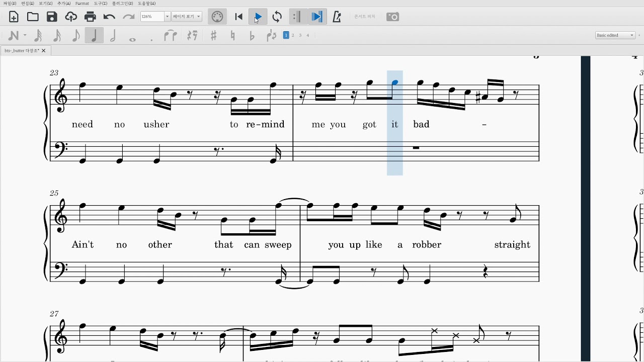Select voice 3

coord(300,35)
